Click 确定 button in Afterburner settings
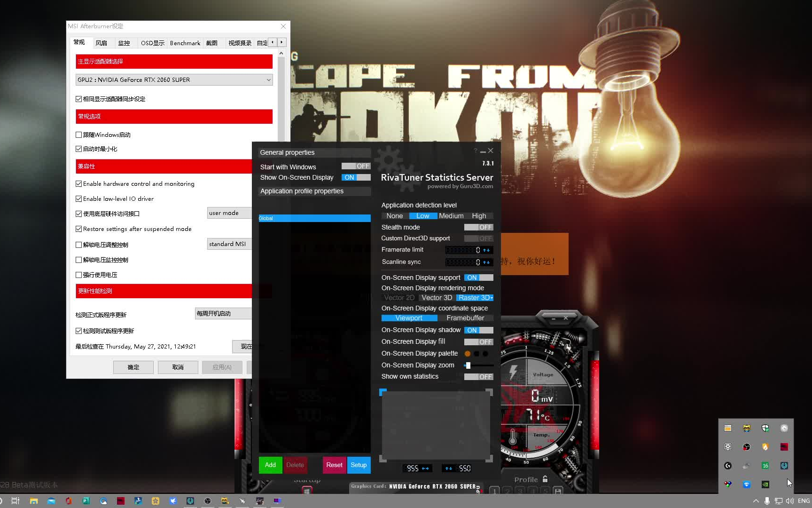Image resolution: width=812 pixels, height=508 pixels. (x=133, y=367)
